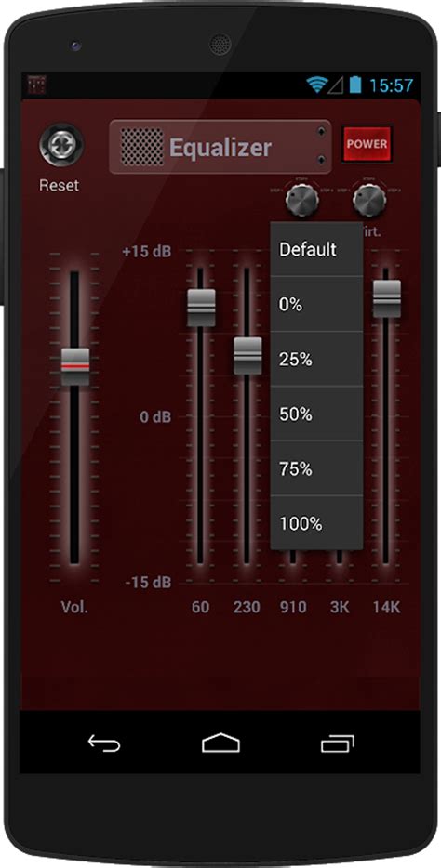This screenshot has height=868, width=441.
Task: Click the Virt. step knob
Action: click(x=369, y=201)
